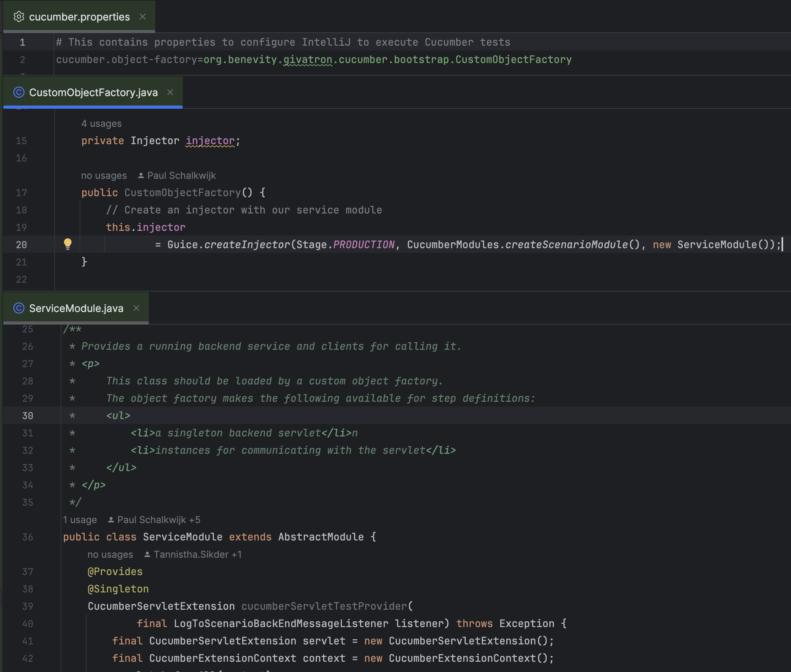Place cursor on the CustomObjectFactory constructor name

pos(182,193)
